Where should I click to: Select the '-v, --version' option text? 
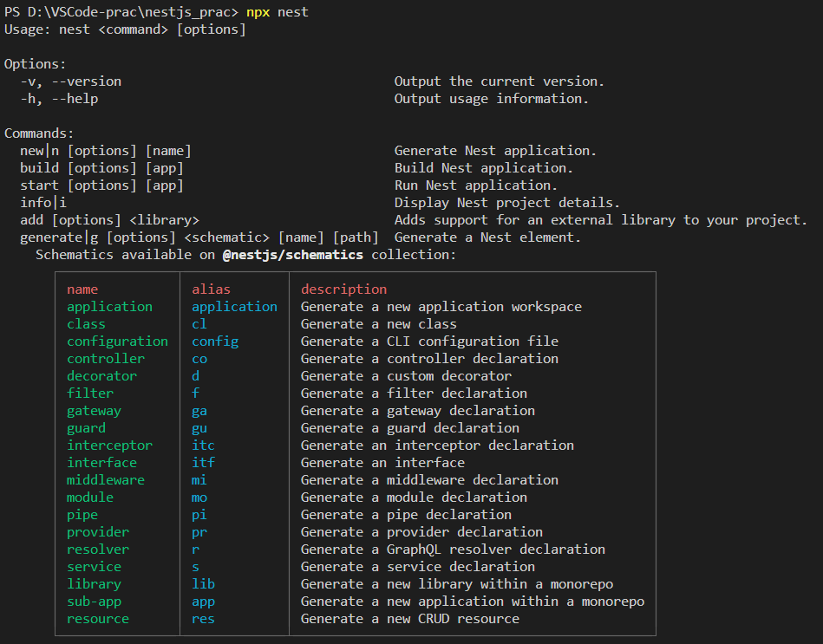pos(71,81)
